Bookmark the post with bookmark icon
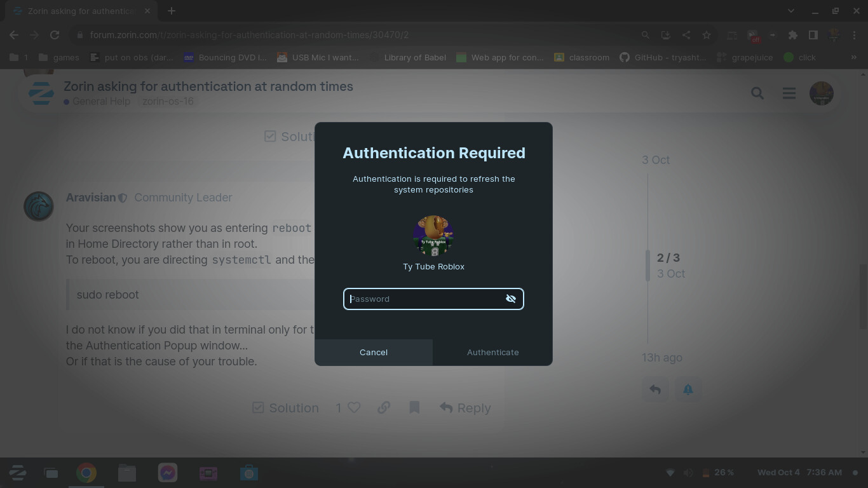The width and height of the screenshot is (868, 488). 414,408
